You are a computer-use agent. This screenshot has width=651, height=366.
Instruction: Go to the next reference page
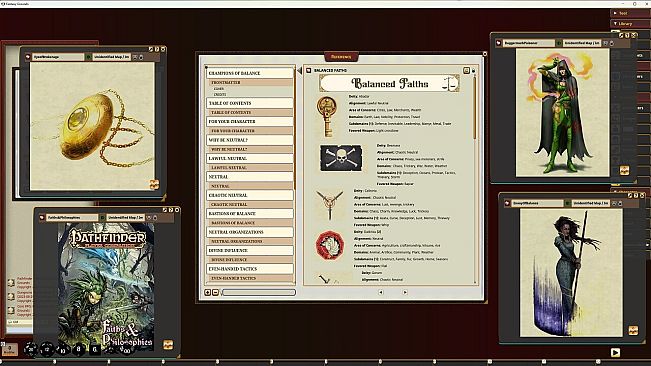405,292
